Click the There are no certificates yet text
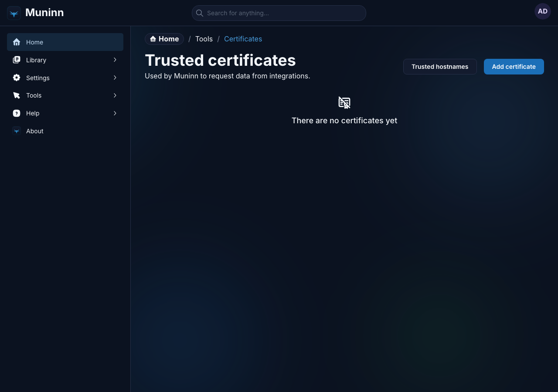The width and height of the screenshot is (558, 392). [344, 121]
